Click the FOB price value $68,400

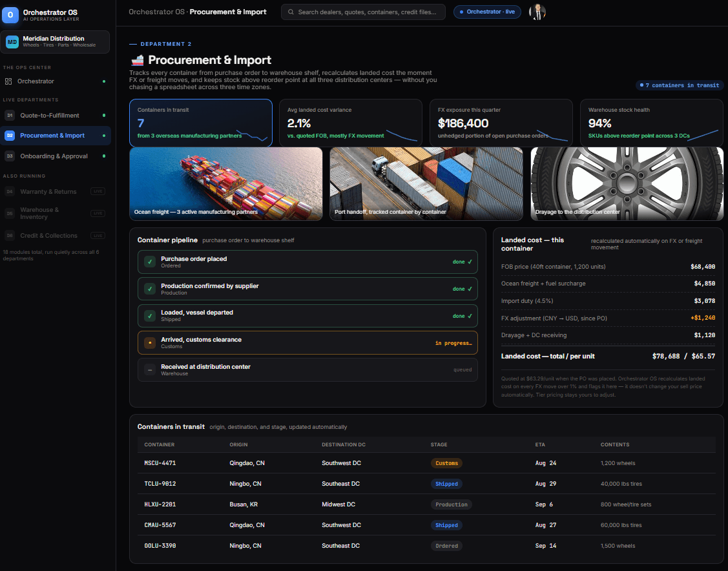pyautogui.click(x=703, y=267)
